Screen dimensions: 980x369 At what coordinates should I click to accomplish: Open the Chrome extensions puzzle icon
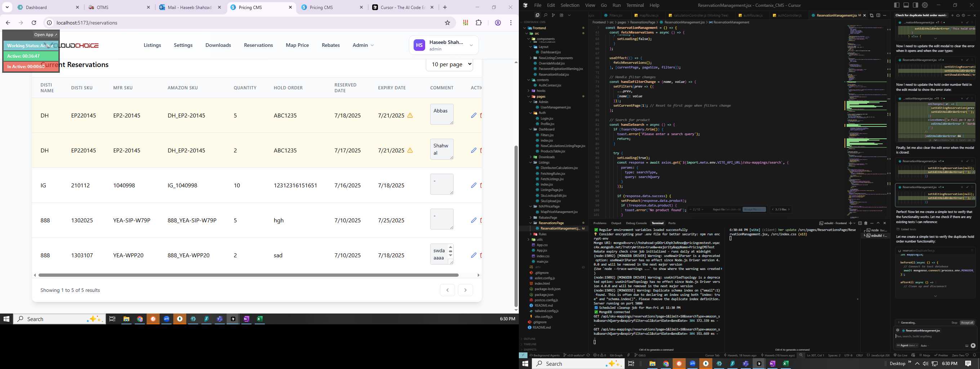coord(478,23)
